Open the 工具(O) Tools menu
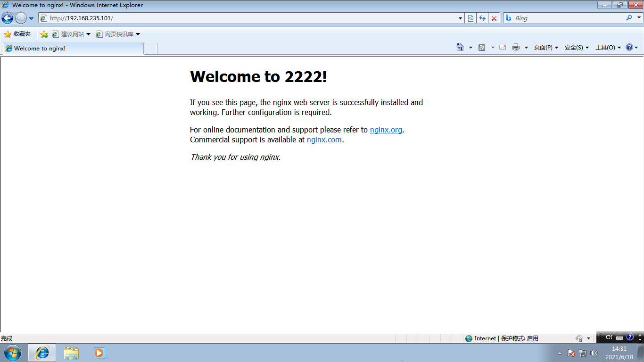The image size is (644, 362). pos(608,48)
